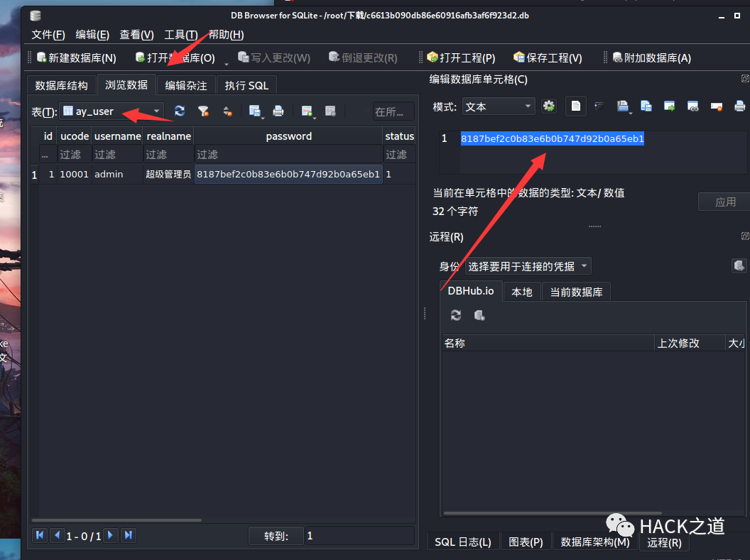Expand the open-database toolbar overflow arrow
The height and width of the screenshot is (560, 750).
[x=227, y=64]
